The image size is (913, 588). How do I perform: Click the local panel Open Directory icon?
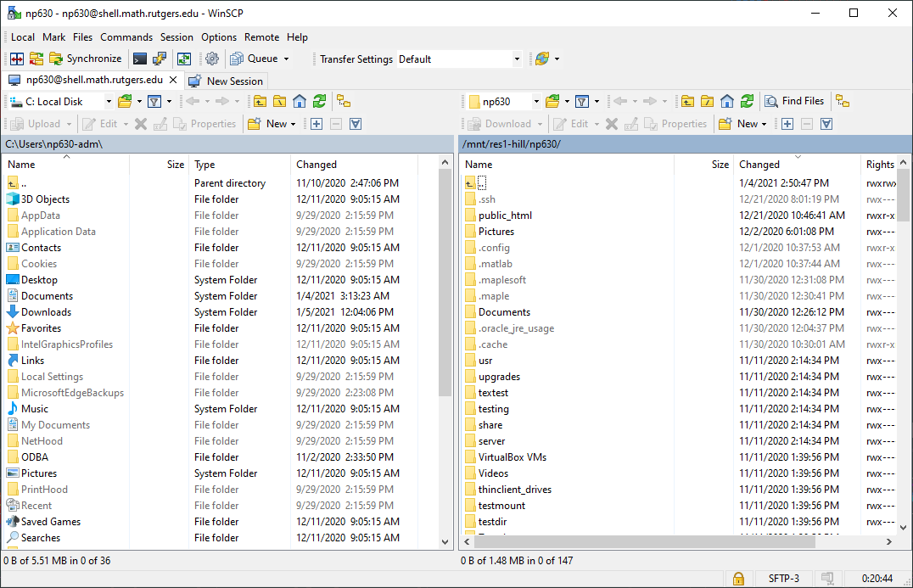point(125,102)
